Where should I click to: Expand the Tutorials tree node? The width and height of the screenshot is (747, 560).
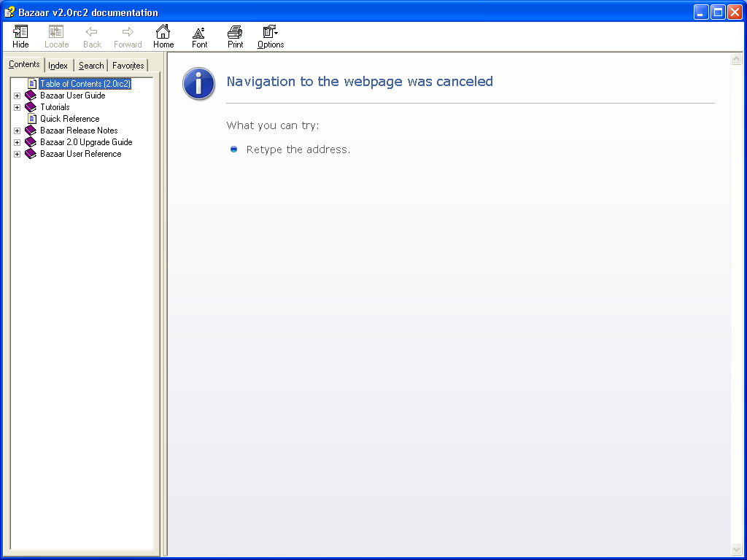coord(18,107)
